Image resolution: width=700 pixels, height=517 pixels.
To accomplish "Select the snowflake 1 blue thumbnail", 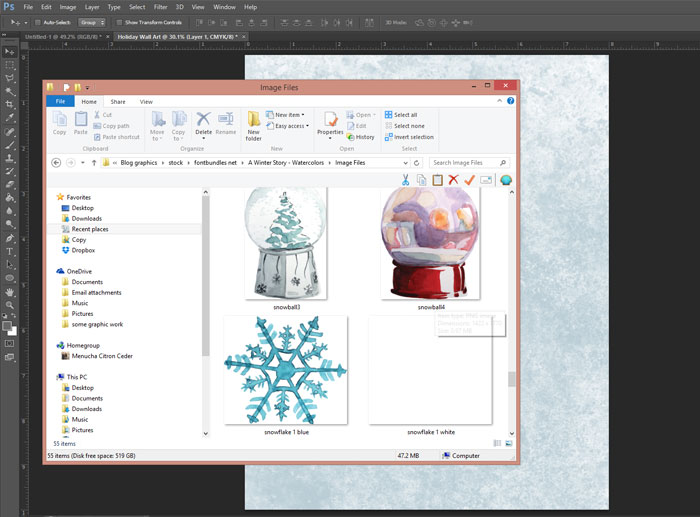I will pyautogui.click(x=286, y=370).
